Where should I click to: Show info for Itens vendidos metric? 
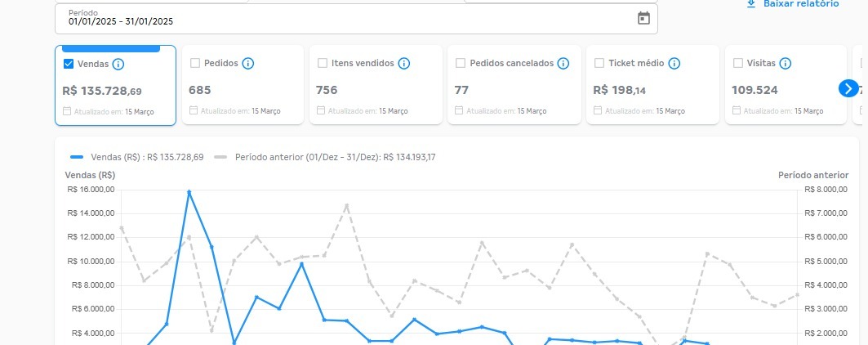pos(403,63)
